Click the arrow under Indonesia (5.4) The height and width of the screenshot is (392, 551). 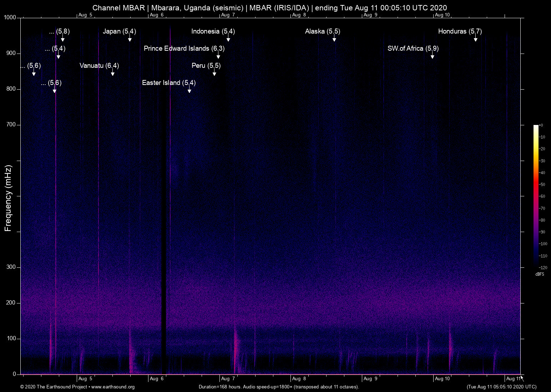coord(228,39)
